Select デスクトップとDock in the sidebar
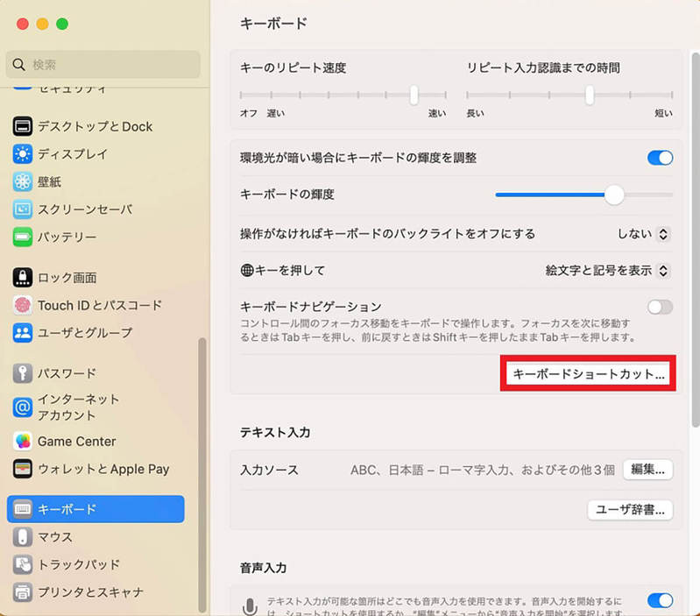Screen dimensions: 700x616 click(95, 127)
